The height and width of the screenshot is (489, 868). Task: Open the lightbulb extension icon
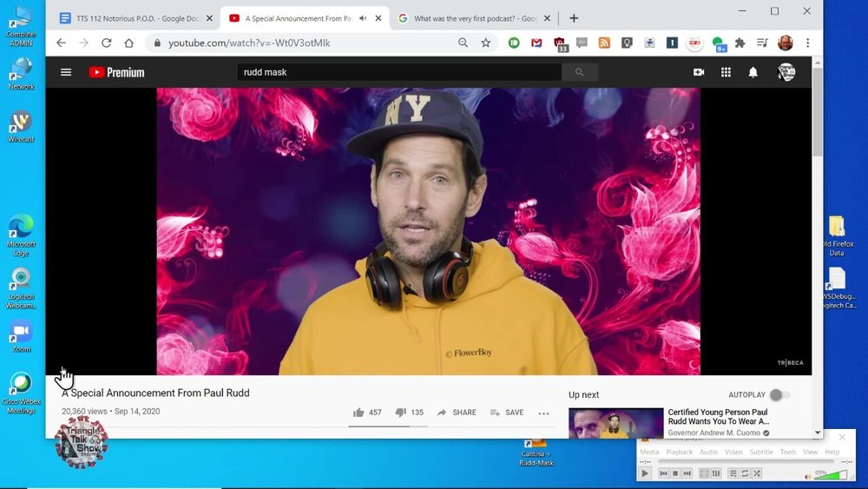click(627, 43)
